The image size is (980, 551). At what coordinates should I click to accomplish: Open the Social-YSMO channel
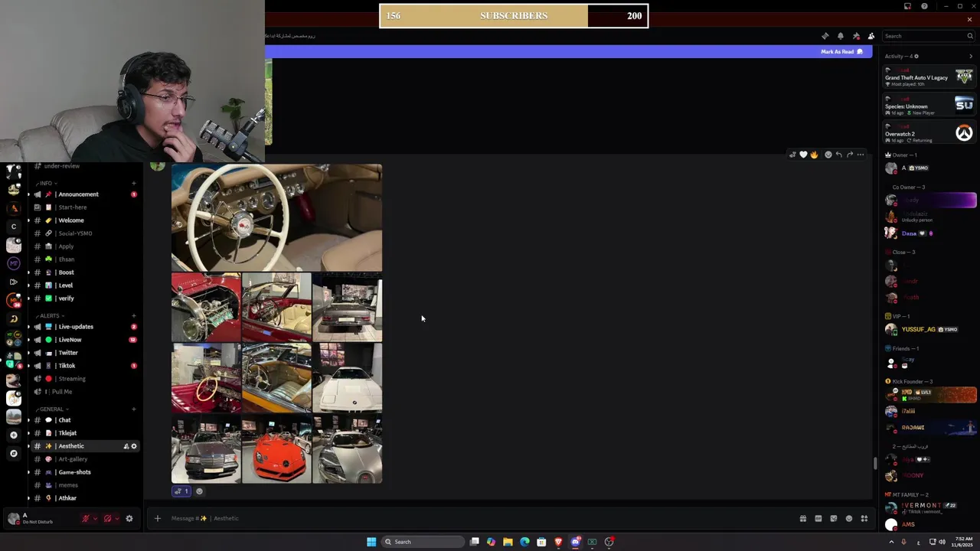tap(84, 233)
